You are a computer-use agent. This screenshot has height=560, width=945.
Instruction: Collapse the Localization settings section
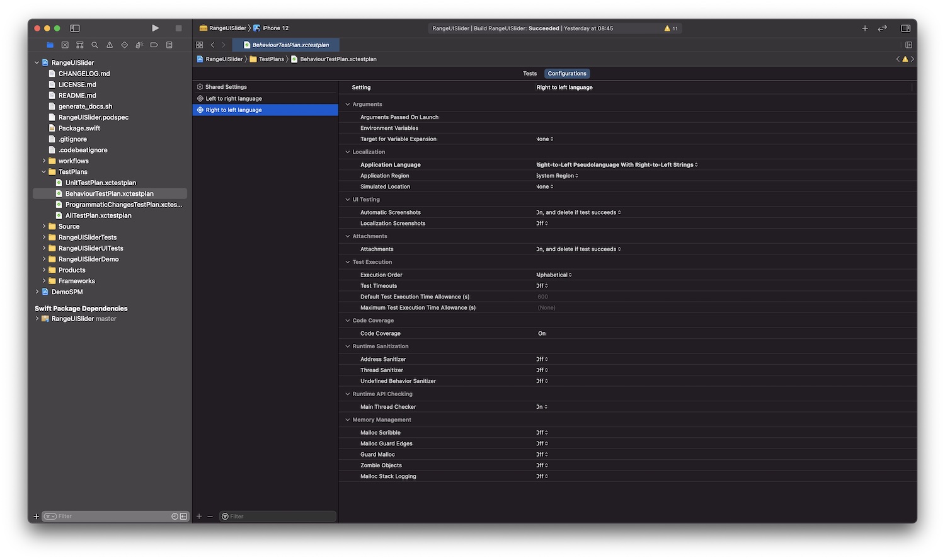coord(347,152)
